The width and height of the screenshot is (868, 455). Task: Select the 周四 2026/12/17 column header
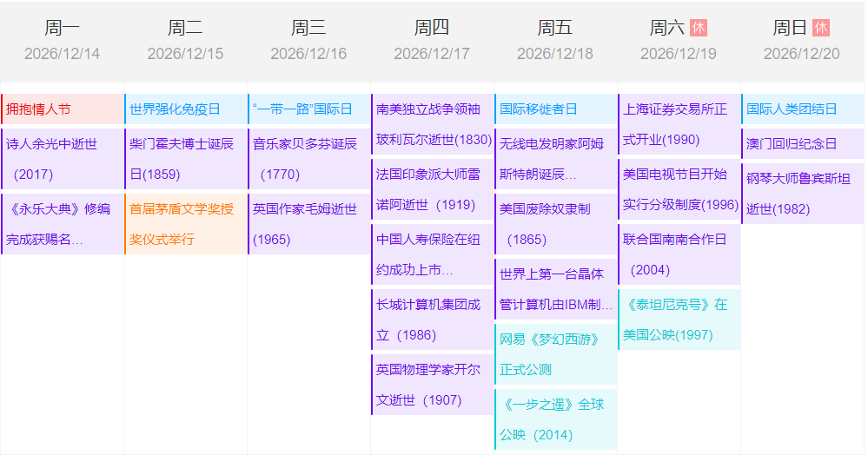(x=432, y=40)
